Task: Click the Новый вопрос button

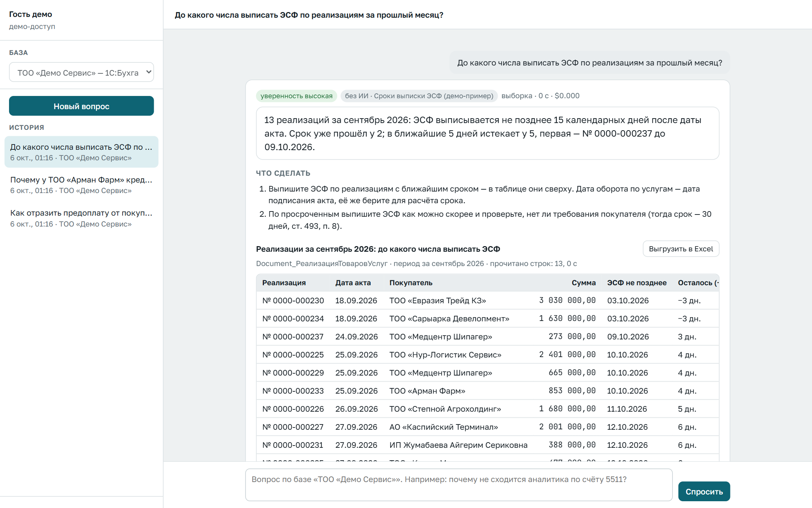Action: pyautogui.click(x=81, y=106)
